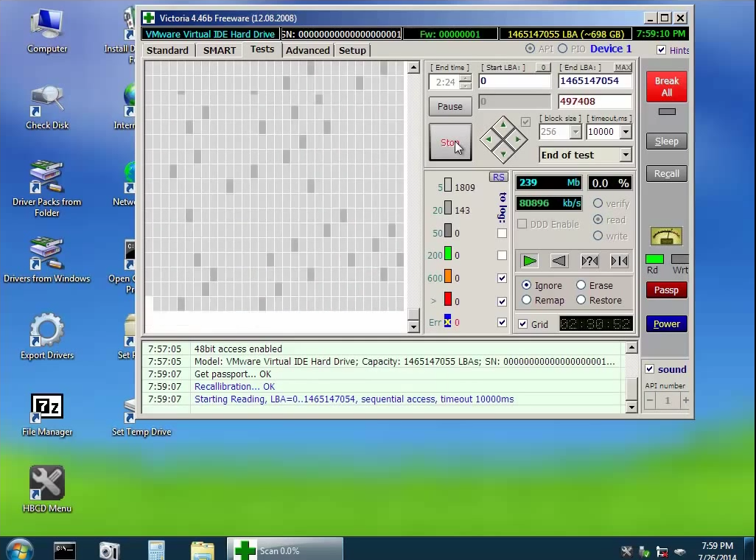Viewport: 756px width, 560px height.
Task: Click the Sleep button
Action: click(x=666, y=141)
